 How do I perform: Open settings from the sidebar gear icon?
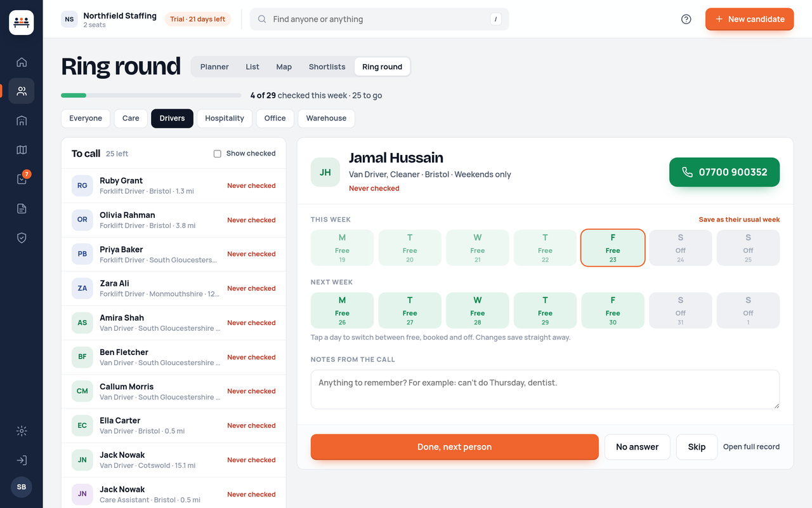[x=22, y=431]
